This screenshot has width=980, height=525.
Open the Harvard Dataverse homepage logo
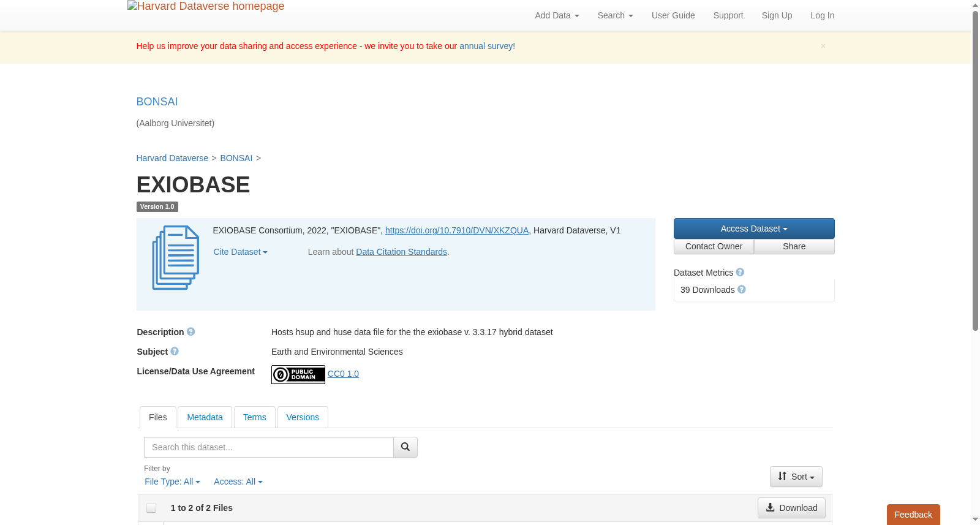[206, 7]
